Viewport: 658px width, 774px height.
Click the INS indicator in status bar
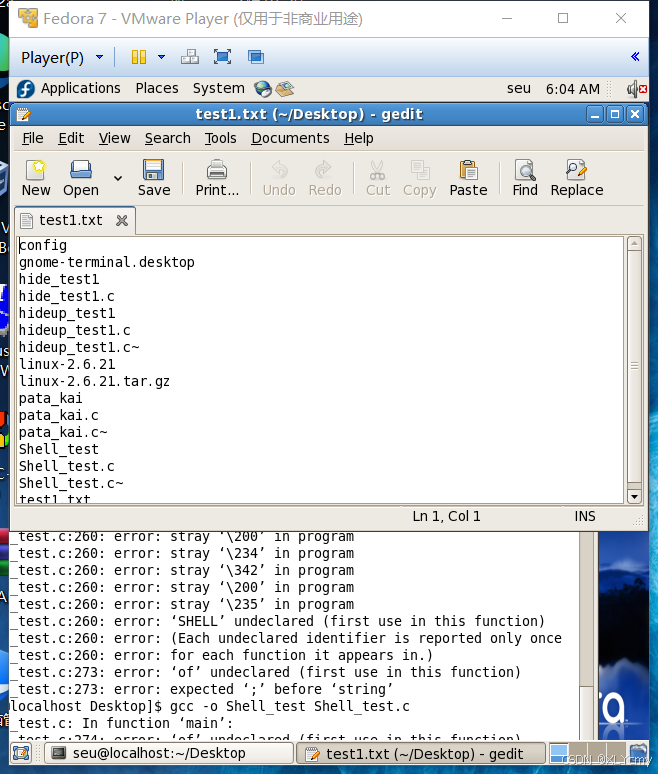pyautogui.click(x=584, y=516)
